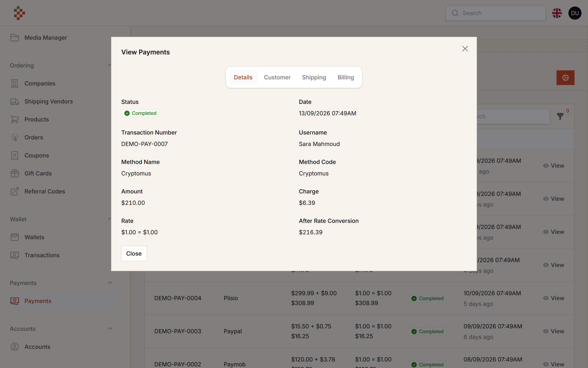Viewport: 588px width, 368px height.
Task: Click the Products cart icon
Action: tap(14, 120)
